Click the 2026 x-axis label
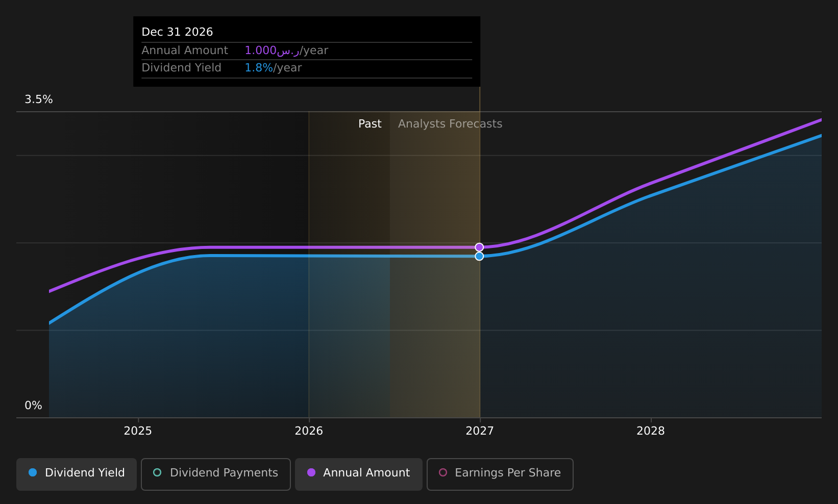The height and width of the screenshot is (504, 838). pyautogui.click(x=309, y=431)
